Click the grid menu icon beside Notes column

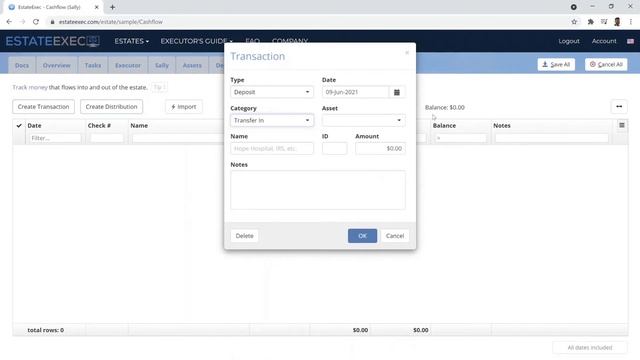pyautogui.click(x=622, y=125)
